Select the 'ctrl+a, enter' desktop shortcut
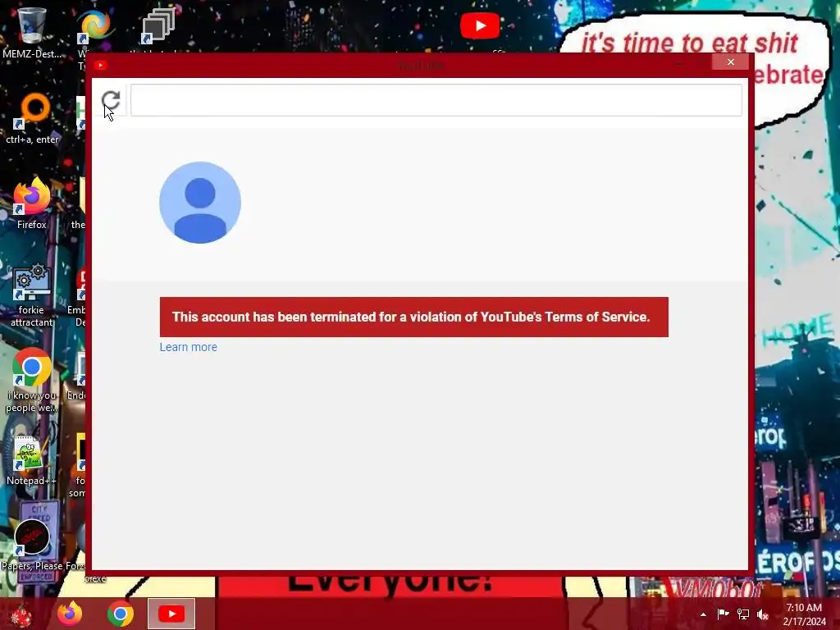 [32, 119]
